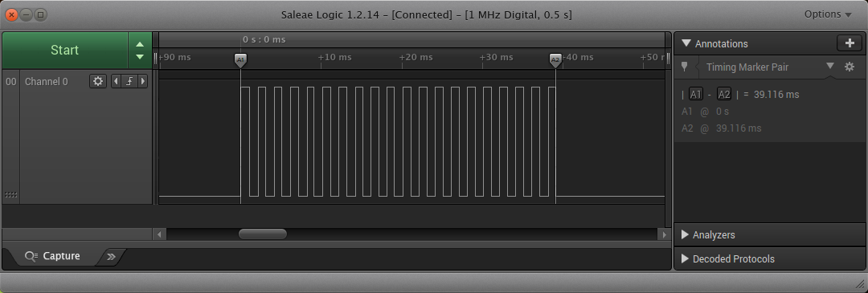The image size is (868, 293).
Task: Click the +30 ms ruler label
Action: click(x=496, y=58)
